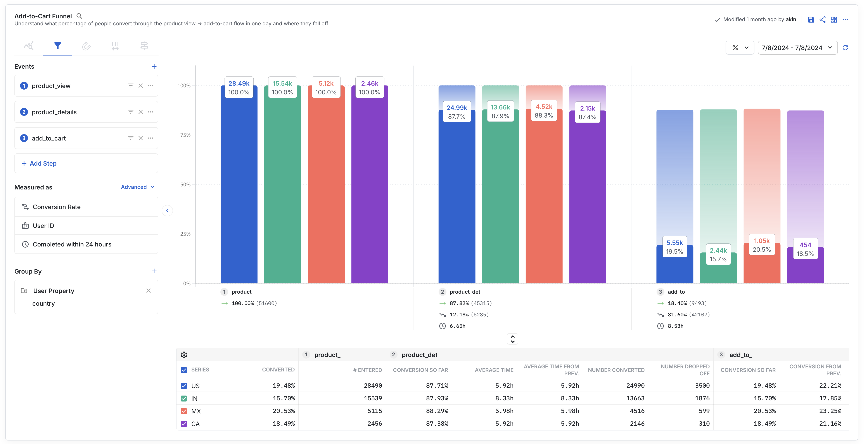Add filter to product_details event
Image resolution: width=868 pixels, height=444 pixels.
coord(130,112)
